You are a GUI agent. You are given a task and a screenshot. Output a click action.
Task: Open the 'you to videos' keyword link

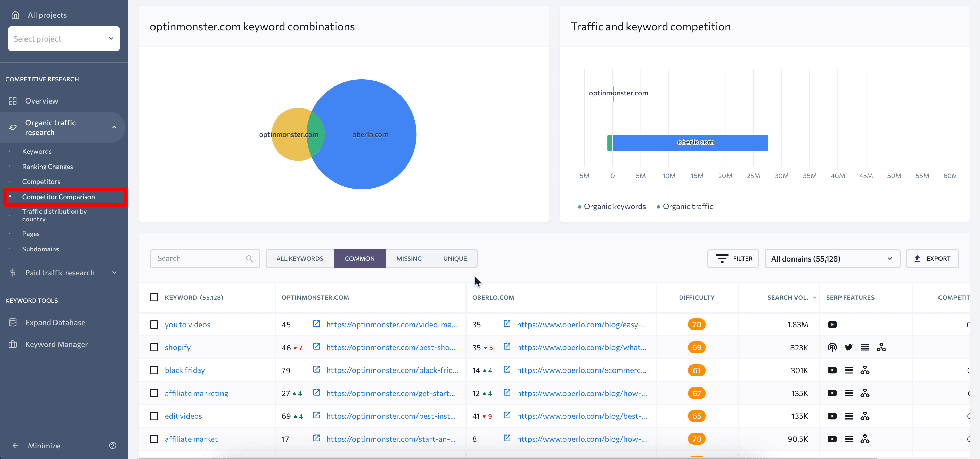(x=187, y=325)
